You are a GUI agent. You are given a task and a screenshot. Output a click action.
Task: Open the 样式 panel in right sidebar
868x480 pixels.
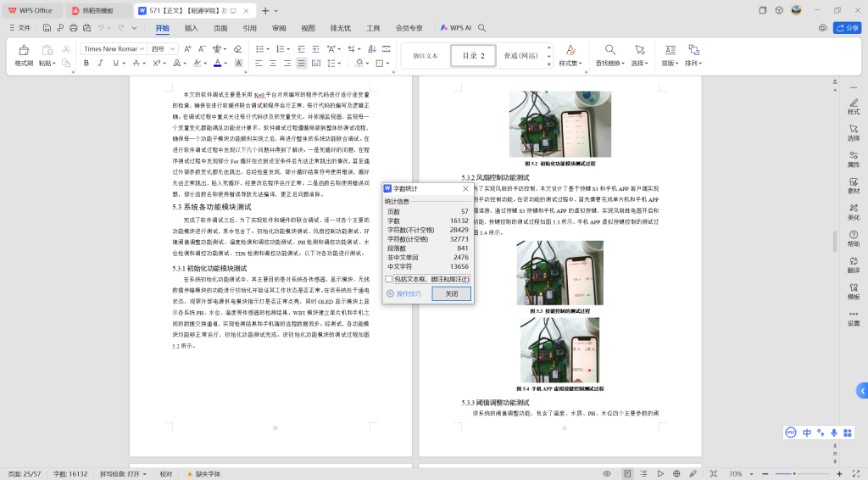coord(854,107)
